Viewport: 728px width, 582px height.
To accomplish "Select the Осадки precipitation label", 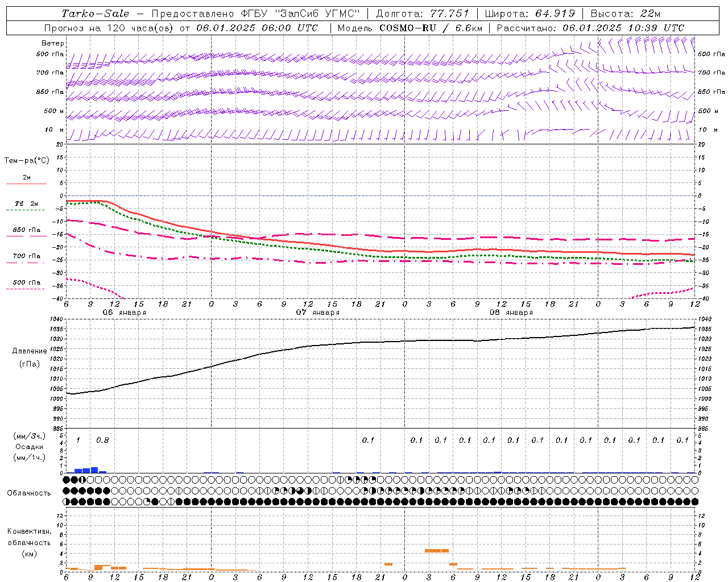I will coord(28,447).
